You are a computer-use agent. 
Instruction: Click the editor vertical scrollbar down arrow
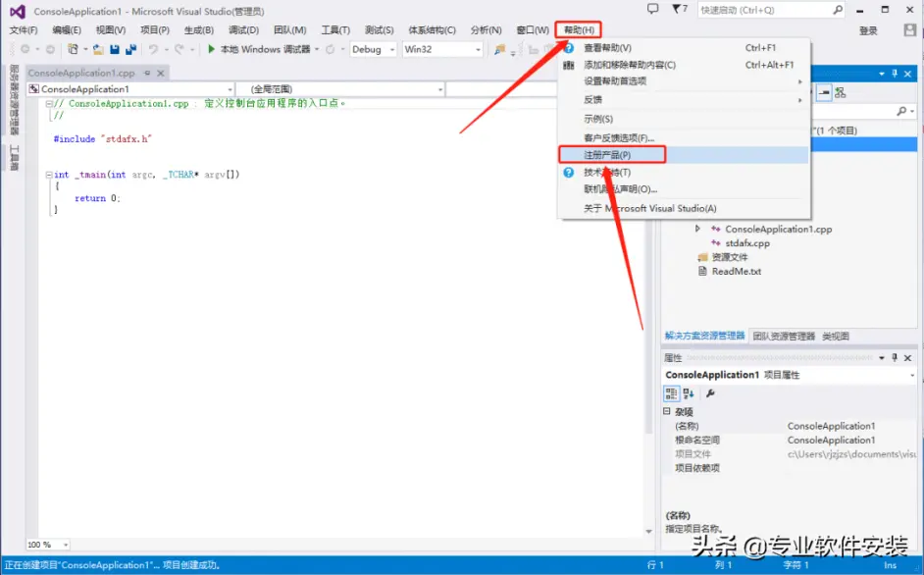(648, 531)
